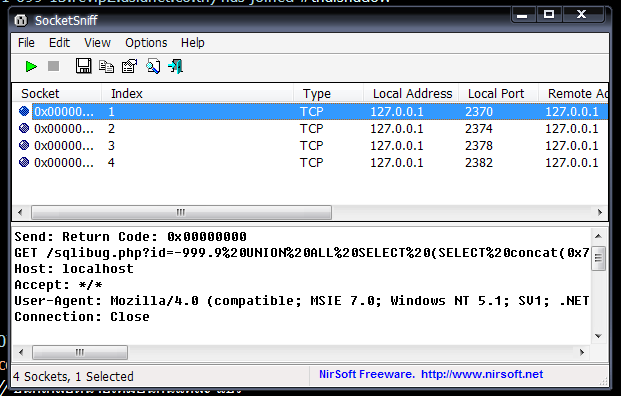Select the socket row with index 3

[310, 146]
